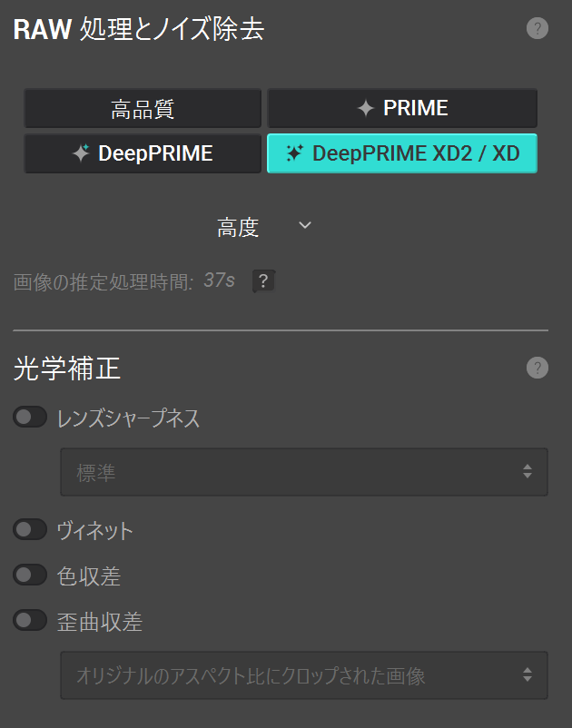572x728 pixels.
Task: Click the RAW 処理とノイズ除去 panel title
Action: (139, 29)
